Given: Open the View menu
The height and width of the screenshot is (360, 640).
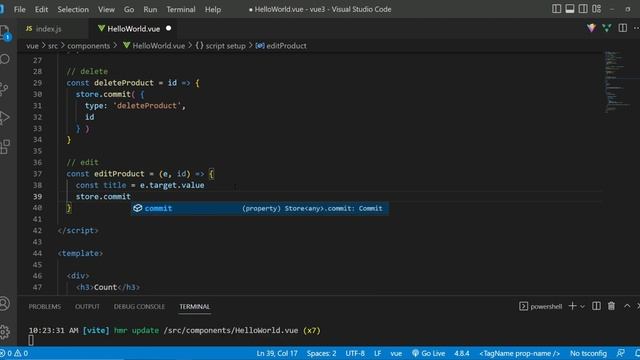Looking at the screenshot, I should point(106,9).
